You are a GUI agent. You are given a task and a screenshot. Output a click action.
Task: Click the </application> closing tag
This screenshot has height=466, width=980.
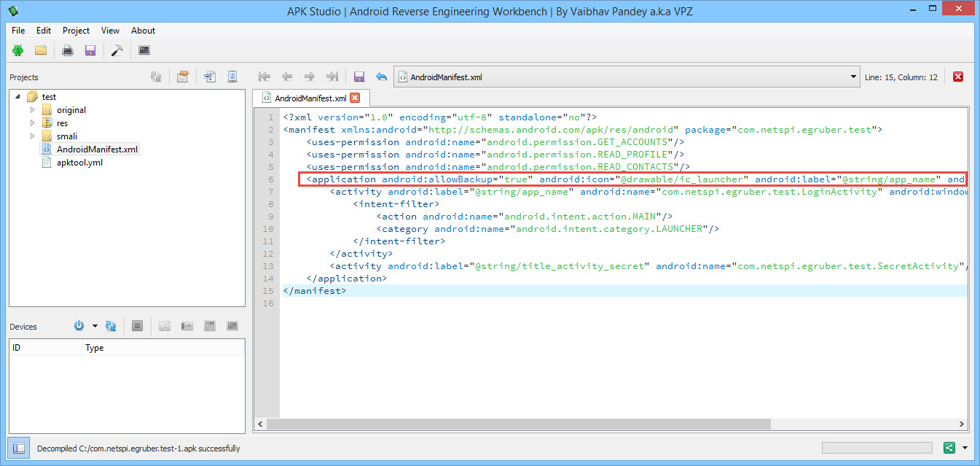click(x=347, y=278)
